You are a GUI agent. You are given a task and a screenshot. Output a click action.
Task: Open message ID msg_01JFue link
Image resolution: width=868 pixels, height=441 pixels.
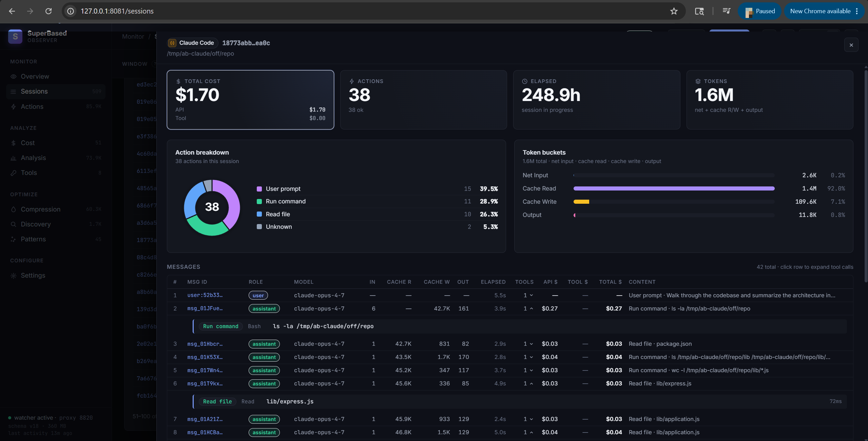tap(205, 308)
